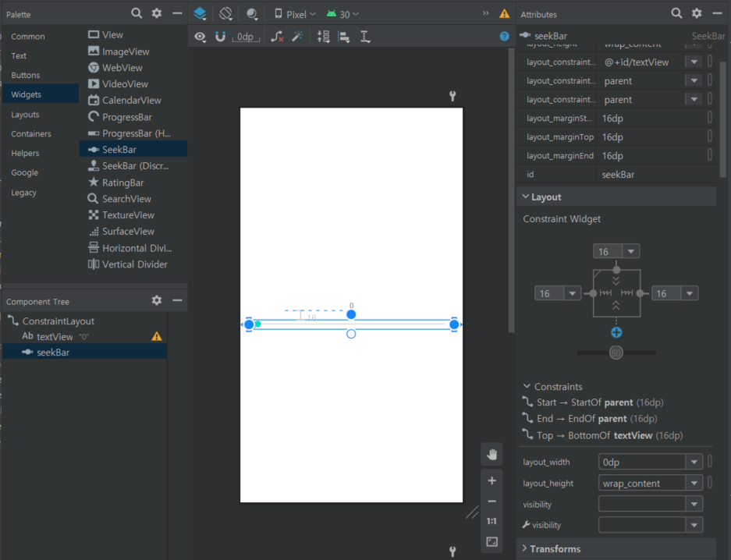Select Containers palette category
The width and height of the screenshot is (731, 560).
tap(31, 133)
